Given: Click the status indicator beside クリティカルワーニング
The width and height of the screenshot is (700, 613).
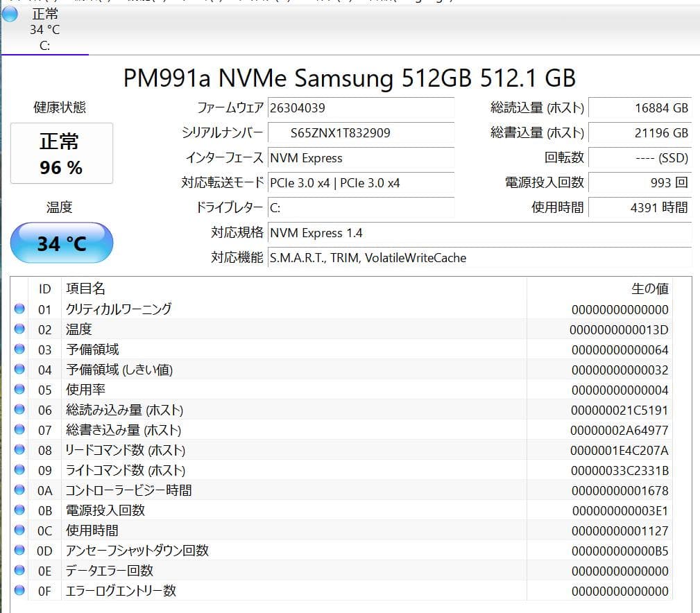Looking at the screenshot, I should 19,309.
